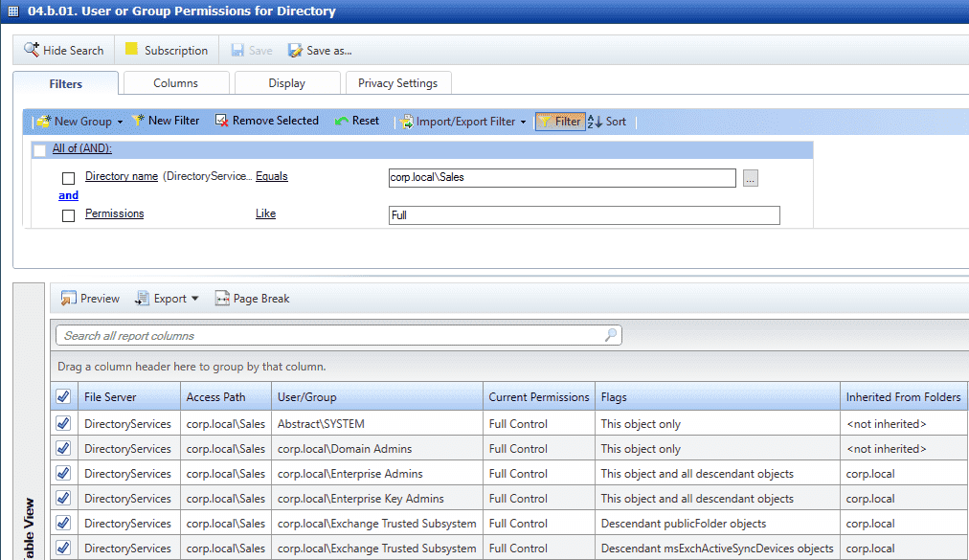Uncheck the Descendant publicFolder objects row checkbox
This screenshot has width=969, height=560.
(63, 523)
